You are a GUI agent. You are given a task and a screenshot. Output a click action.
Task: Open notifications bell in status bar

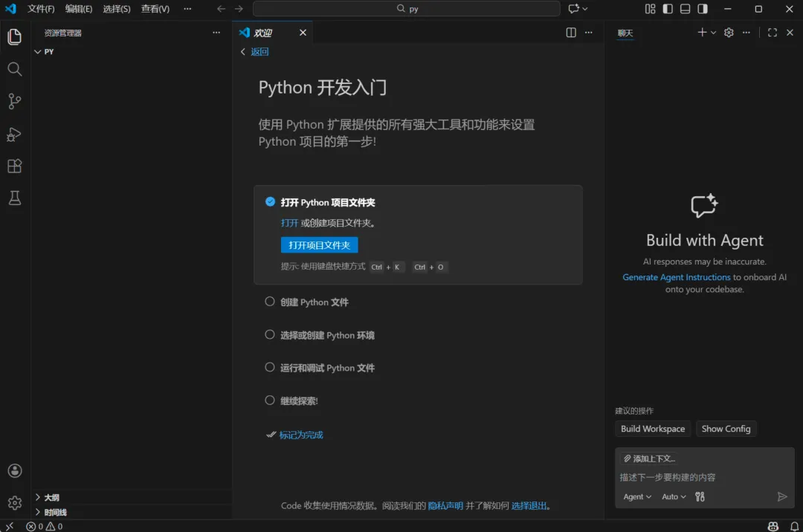[794, 526]
